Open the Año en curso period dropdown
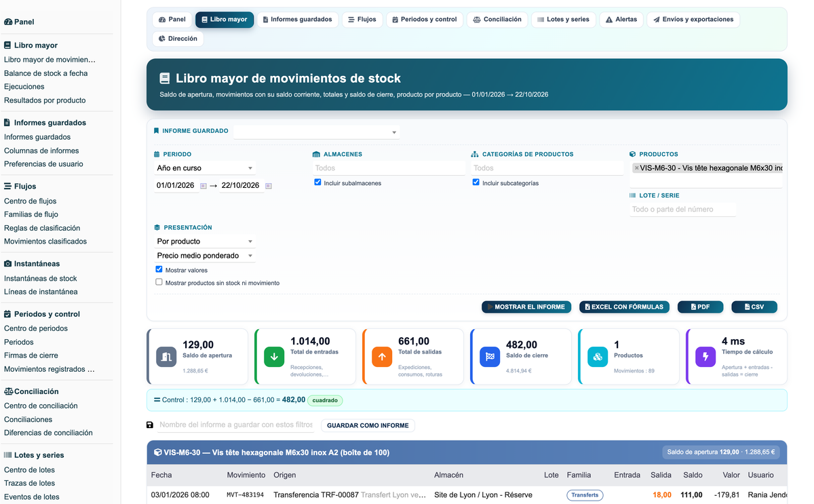814x504 pixels. coord(205,168)
